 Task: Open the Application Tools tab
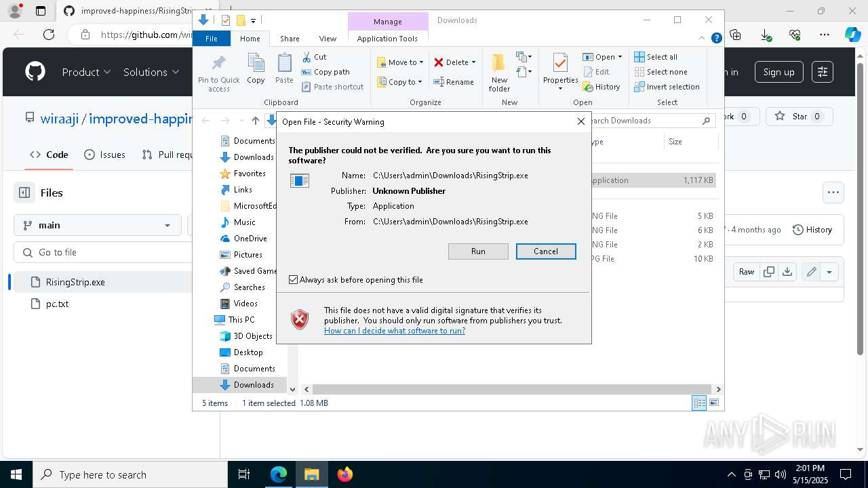(387, 39)
